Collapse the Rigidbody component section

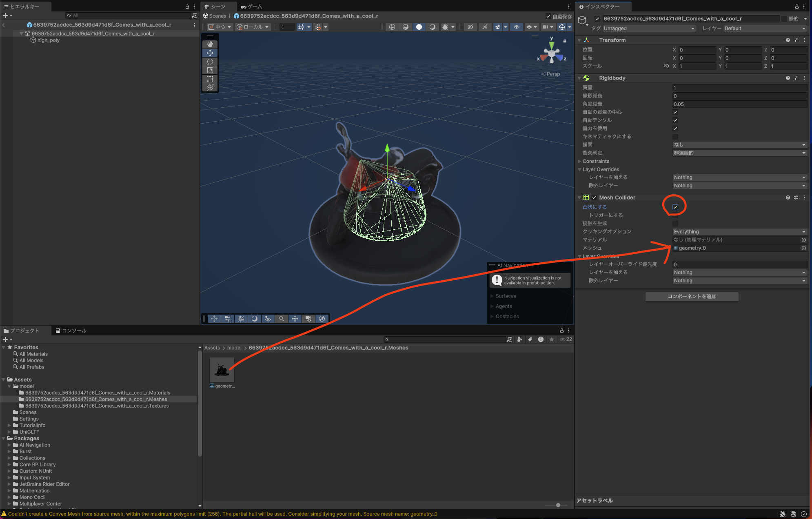point(580,78)
